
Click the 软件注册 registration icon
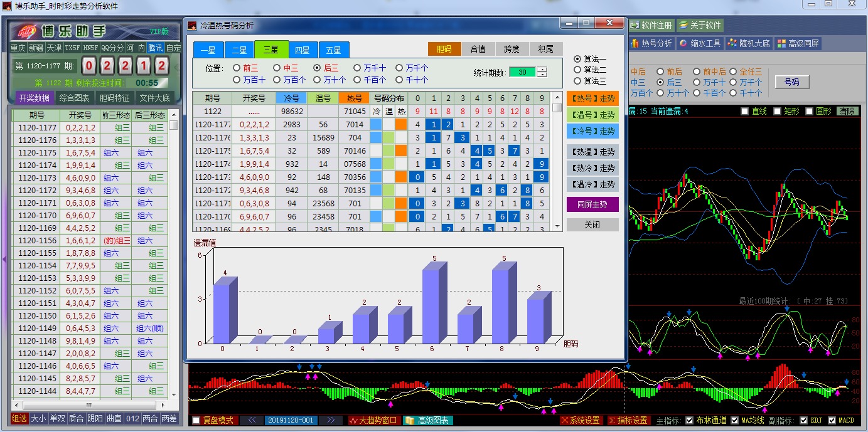651,26
